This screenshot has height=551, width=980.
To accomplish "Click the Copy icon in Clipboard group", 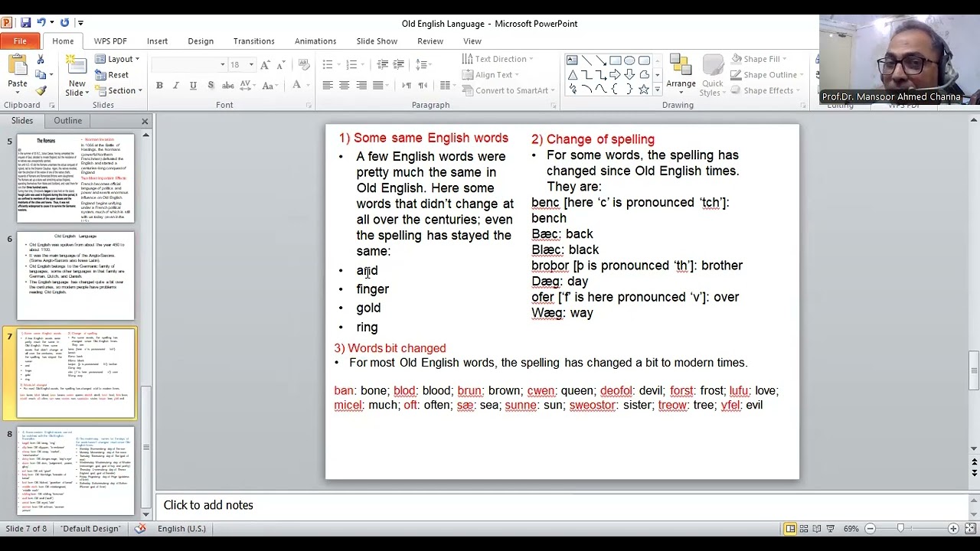I will [x=41, y=74].
